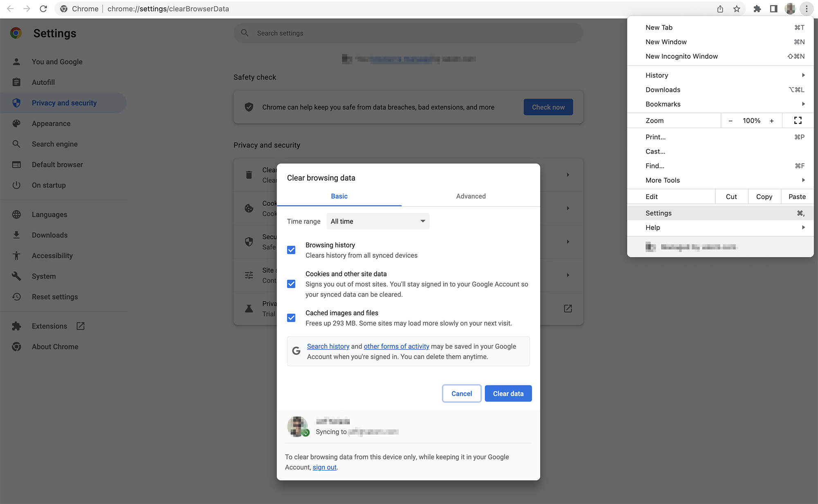Decrease zoom with the minus button
The image size is (818, 504).
click(730, 121)
